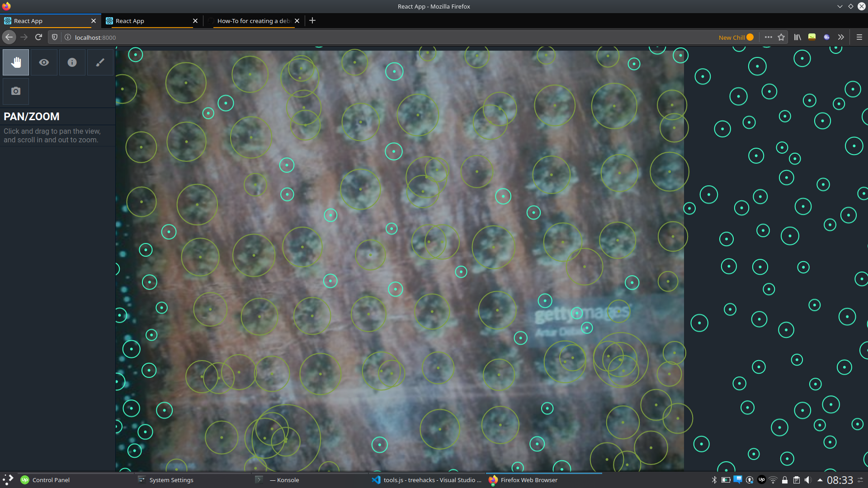868x488 pixels.
Task: Click the camera snapshot tool
Action: pos(16,91)
